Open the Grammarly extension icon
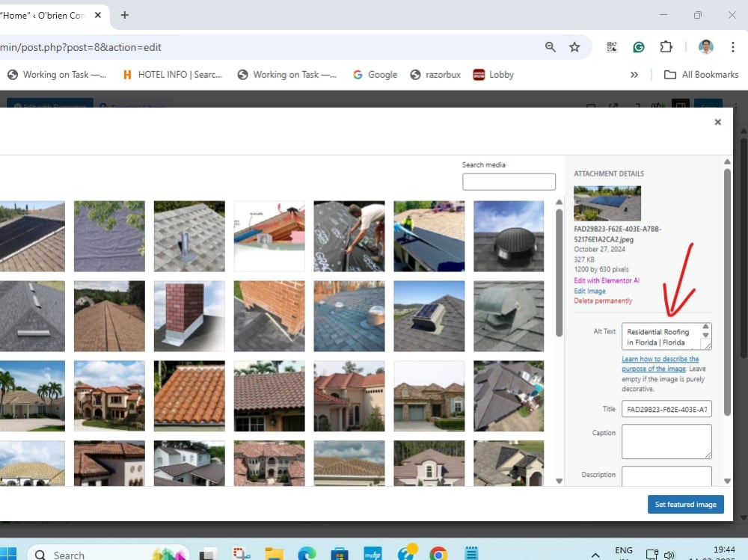The image size is (748, 560). tap(638, 47)
